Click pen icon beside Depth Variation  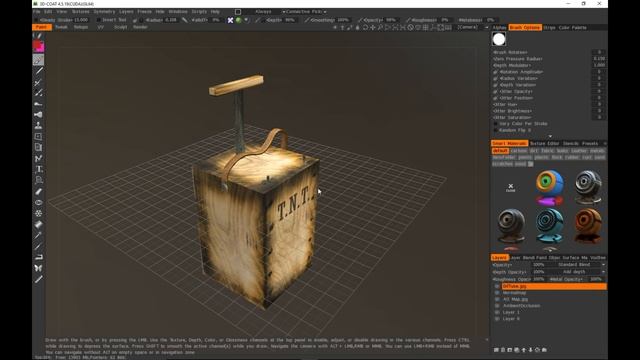pyautogui.click(x=496, y=85)
